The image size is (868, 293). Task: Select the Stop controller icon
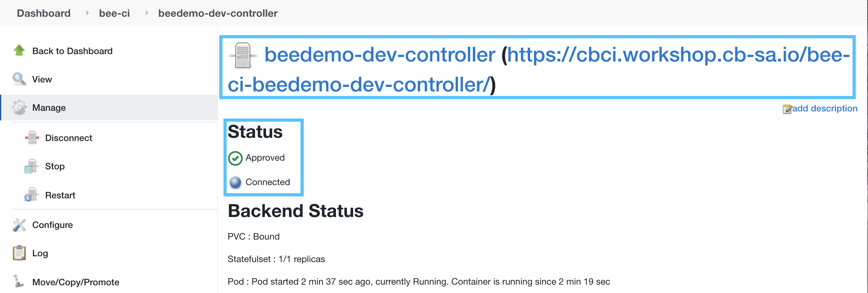point(32,165)
